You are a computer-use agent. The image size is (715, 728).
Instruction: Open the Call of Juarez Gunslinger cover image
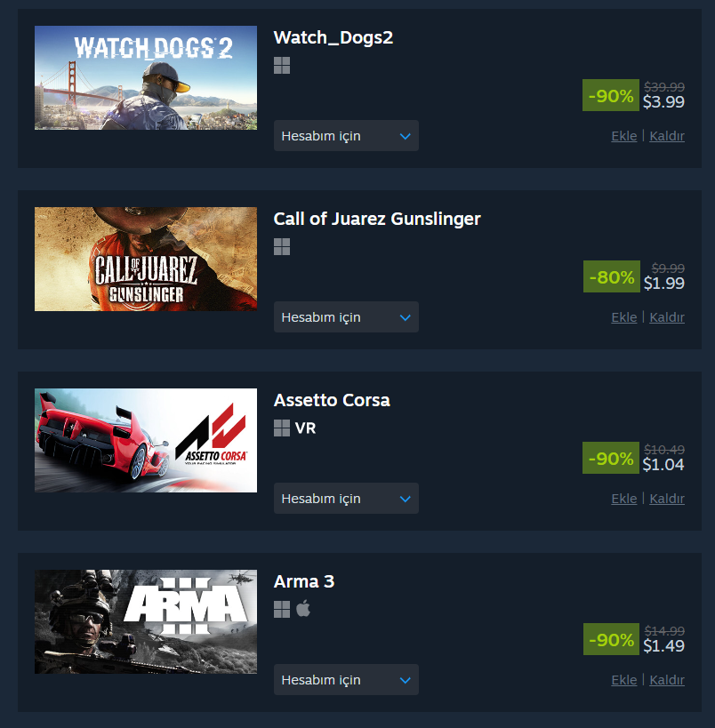tap(146, 259)
